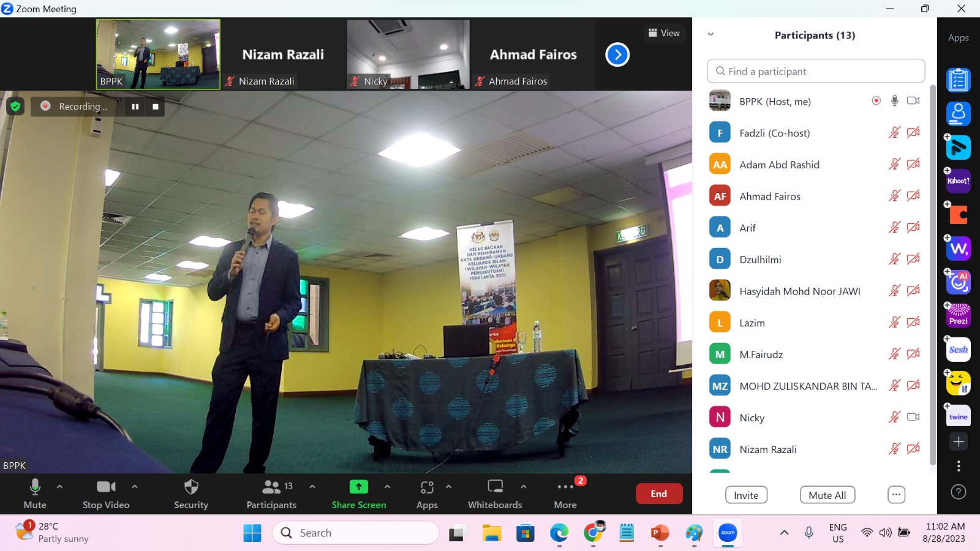Screen dimensions: 980x551
Task: Open the Kahoot! app in sidebar
Action: [959, 181]
